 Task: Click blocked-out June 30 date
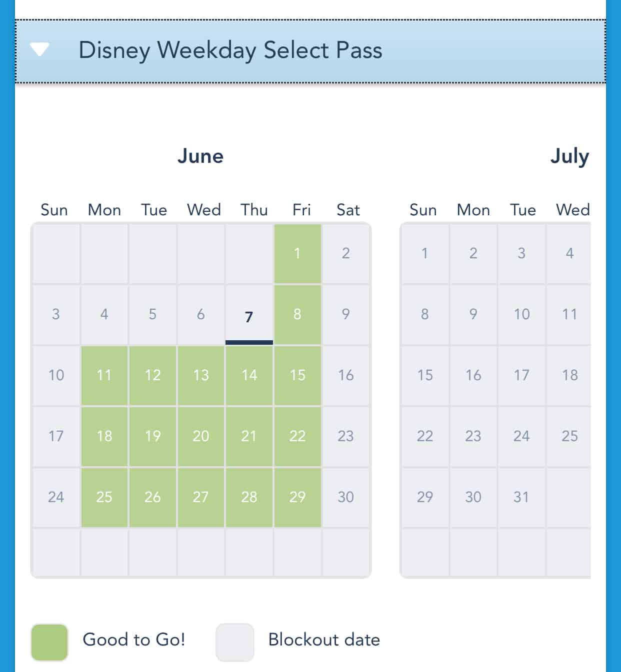[346, 497]
